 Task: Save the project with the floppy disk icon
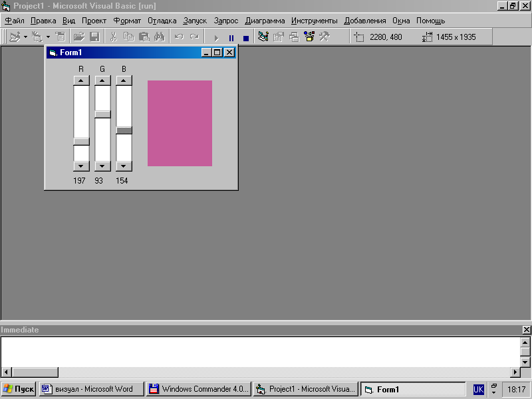tap(94, 37)
